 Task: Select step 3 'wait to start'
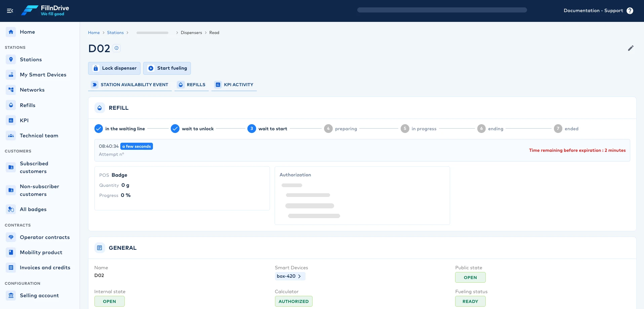(267, 129)
